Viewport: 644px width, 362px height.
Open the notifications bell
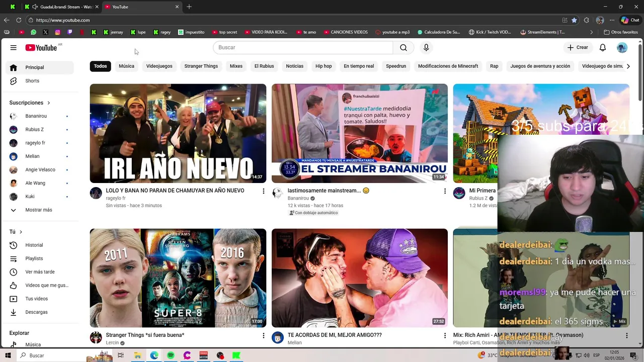(603, 47)
